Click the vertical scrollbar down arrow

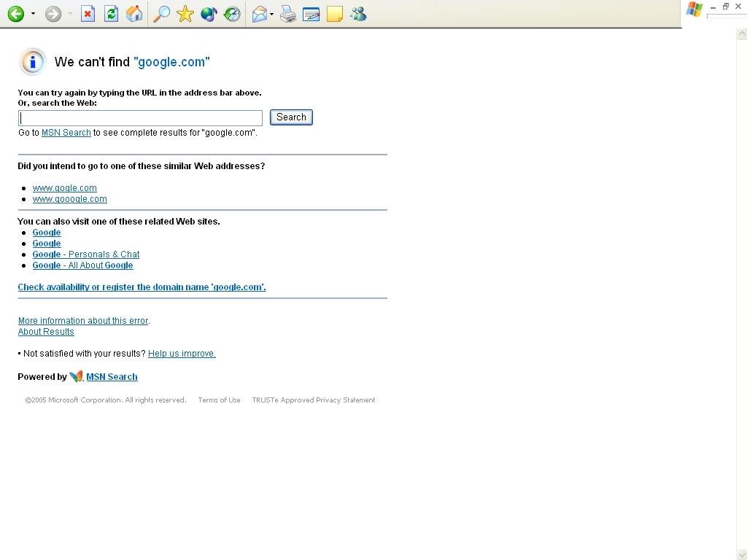click(x=742, y=555)
